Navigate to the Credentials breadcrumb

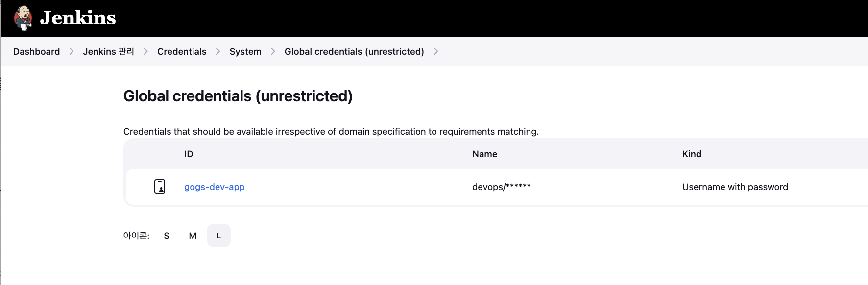coord(182,51)
